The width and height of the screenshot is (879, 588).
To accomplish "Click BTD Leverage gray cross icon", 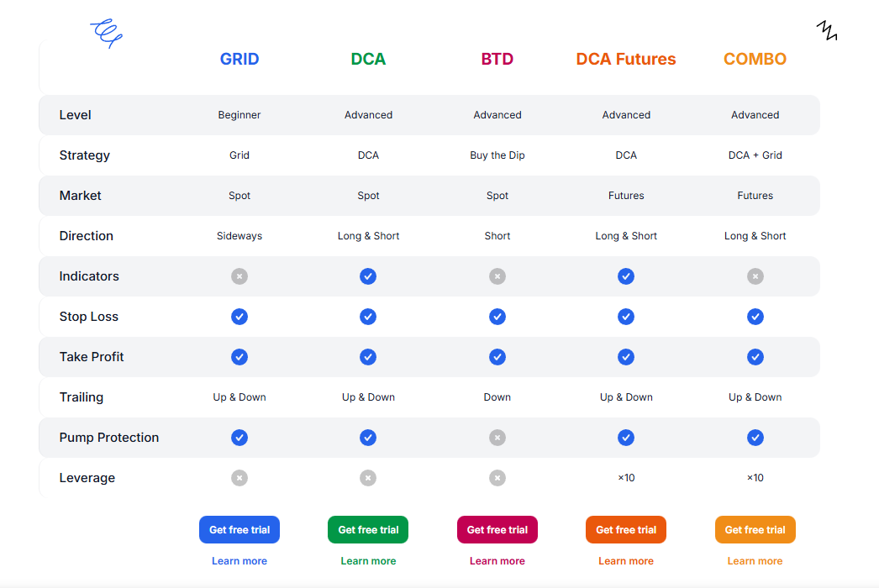I will 497,478.
